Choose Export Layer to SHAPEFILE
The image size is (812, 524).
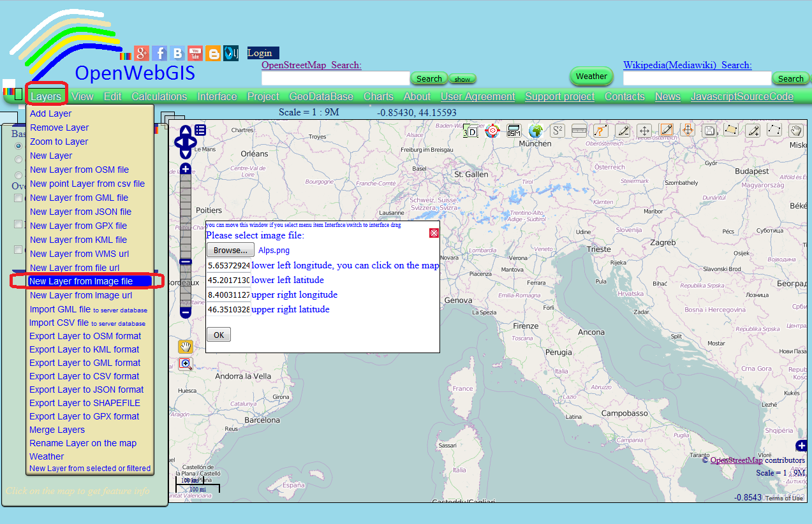point(85,403)
